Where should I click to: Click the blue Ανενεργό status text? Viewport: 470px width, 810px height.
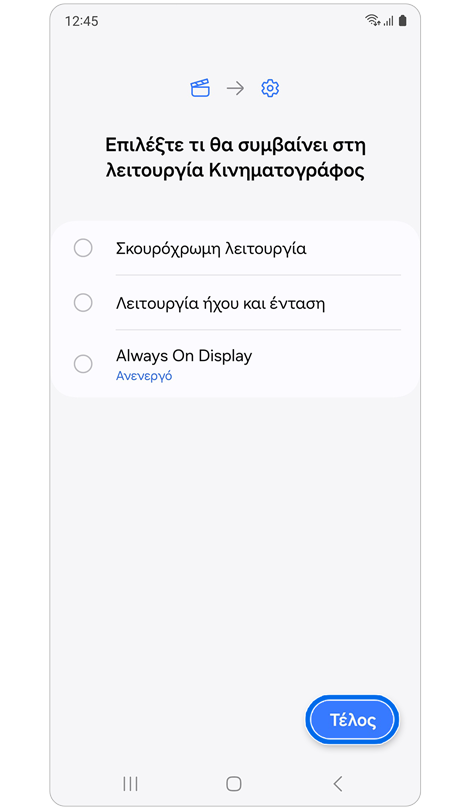coord(144,376)
